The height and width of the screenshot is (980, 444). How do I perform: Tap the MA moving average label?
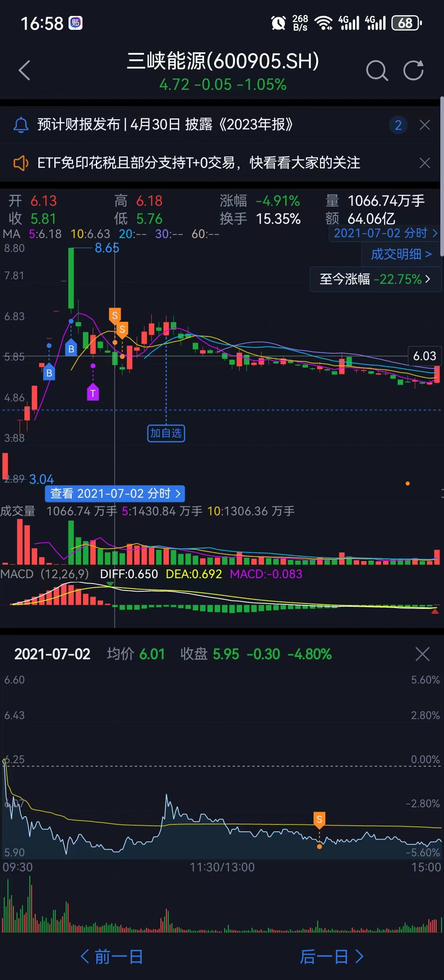[x=11, y=234]
